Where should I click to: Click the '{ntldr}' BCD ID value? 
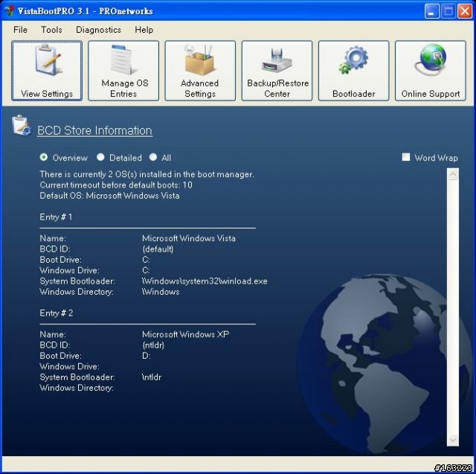point(153,345)
